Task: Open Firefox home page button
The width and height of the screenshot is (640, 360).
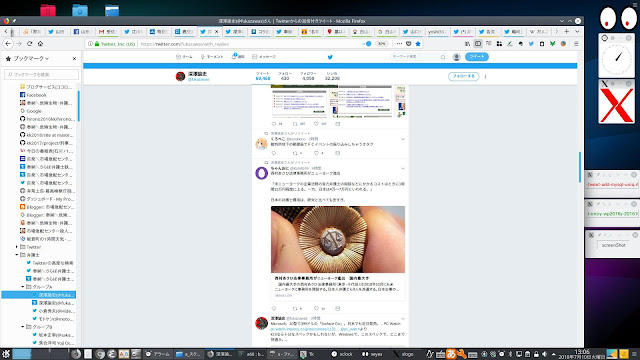Action: click(40, 44)
